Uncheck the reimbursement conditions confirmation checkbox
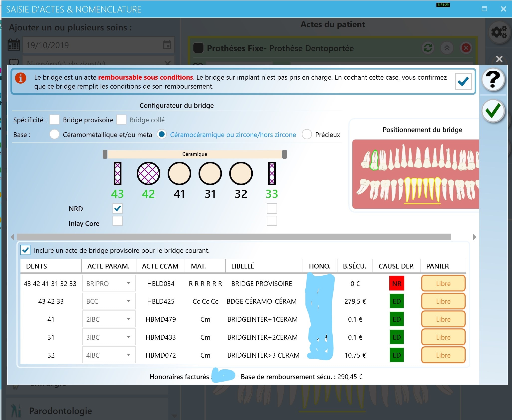512x420 pixels. coord(463,81)
